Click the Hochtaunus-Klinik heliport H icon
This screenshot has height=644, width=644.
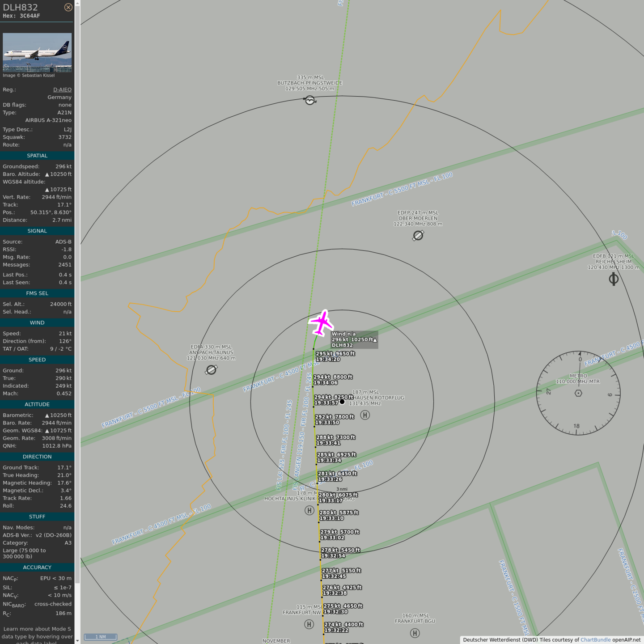tap(309, 510)
